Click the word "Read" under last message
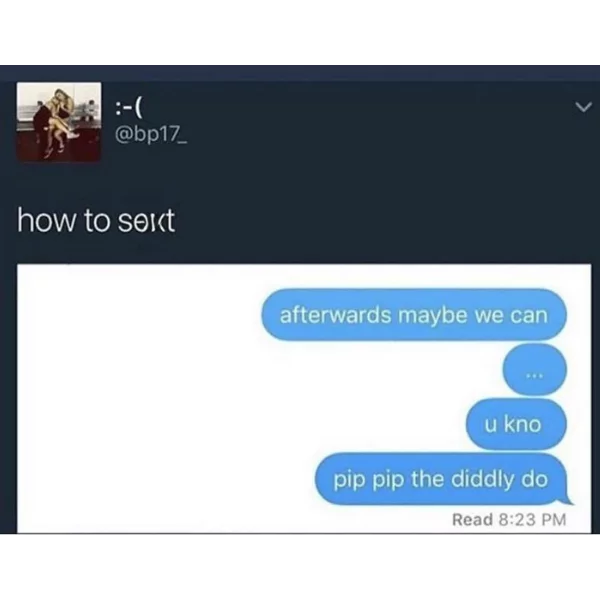Image resolution: width=600 pixels, height=600 pixels. tap(472, 519)
